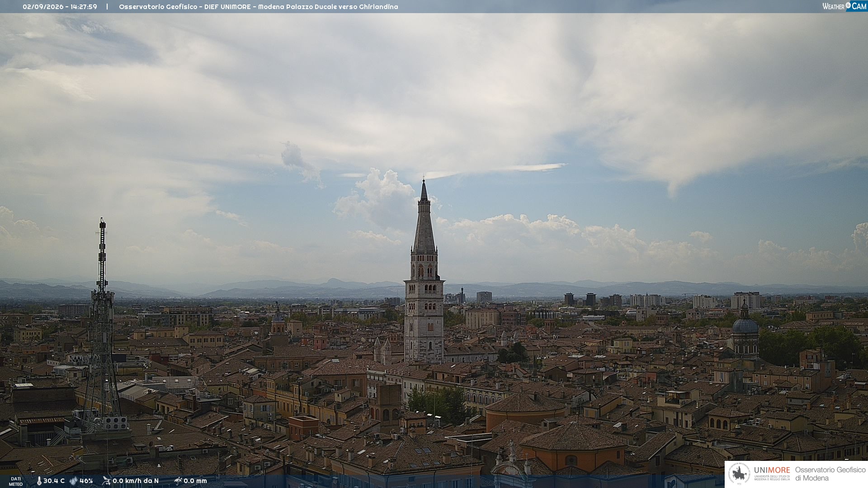Image resolution: width=868 pixels, height=488 pixels.
Task: Click the WeatherCam camera lens icon
Action: tap(848, 6)
